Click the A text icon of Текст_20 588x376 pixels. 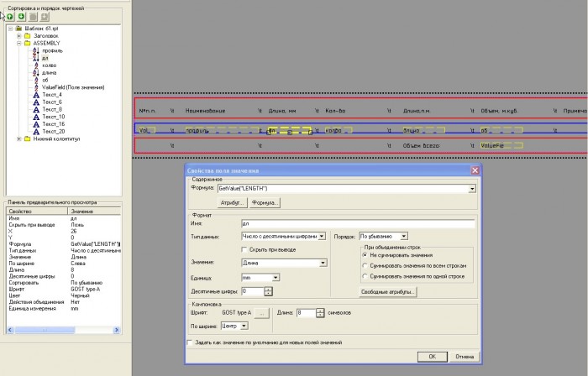pyautogui.click(x=36, y=132)
